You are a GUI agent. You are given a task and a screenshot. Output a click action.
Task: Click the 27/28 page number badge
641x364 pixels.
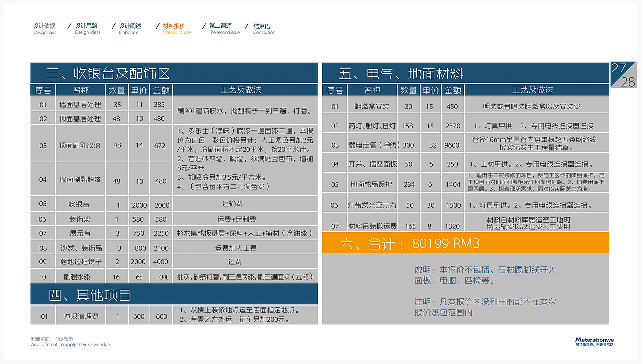tap(622, 75)
